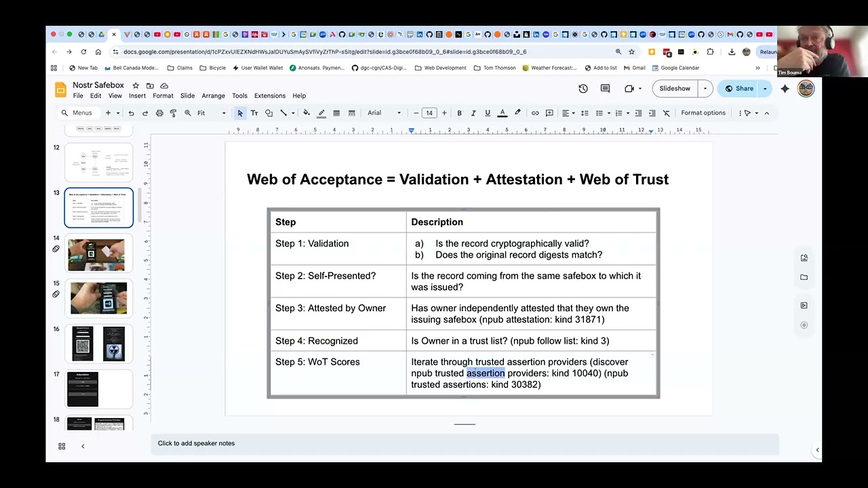The height and width of the screenshot is (488, 868).
Task: Open version history clock icon
Action: 583,89
